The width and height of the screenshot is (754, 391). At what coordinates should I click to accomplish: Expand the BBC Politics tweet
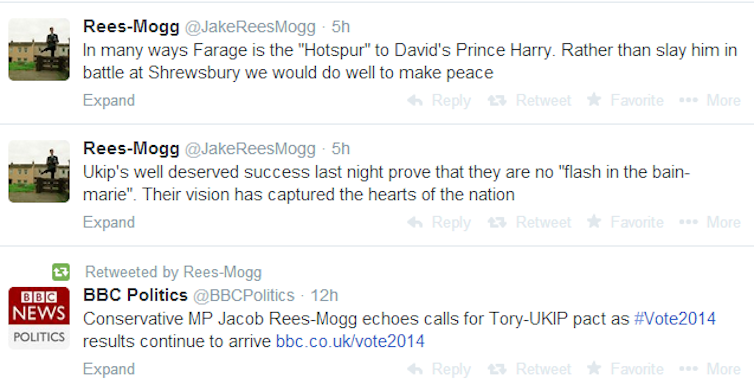point(109,369)
